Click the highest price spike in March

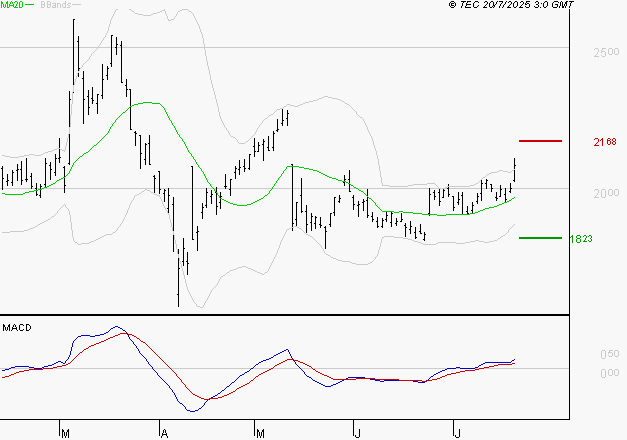74,52
